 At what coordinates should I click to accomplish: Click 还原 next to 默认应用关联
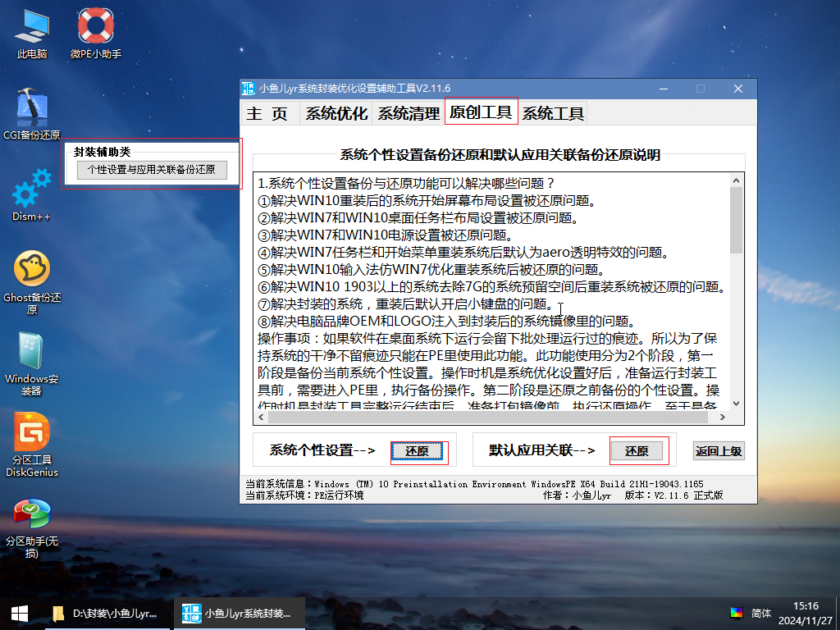click(637, 450)
